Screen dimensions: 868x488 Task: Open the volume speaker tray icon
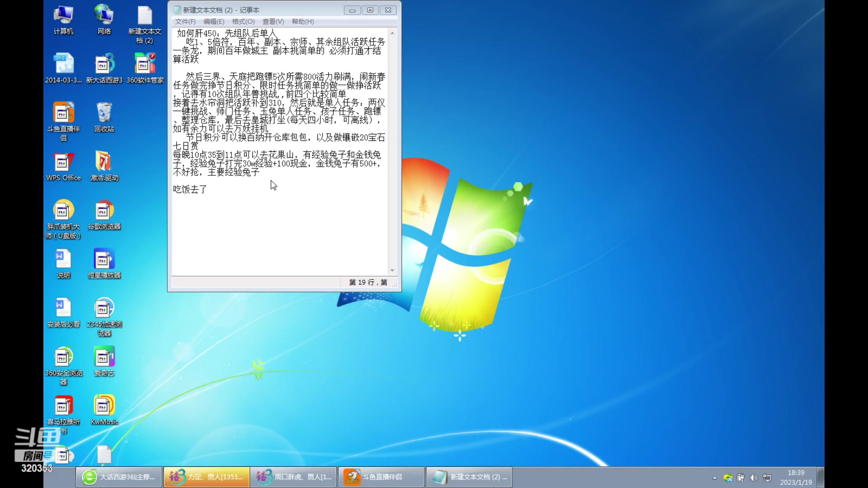tap(753, 478)
